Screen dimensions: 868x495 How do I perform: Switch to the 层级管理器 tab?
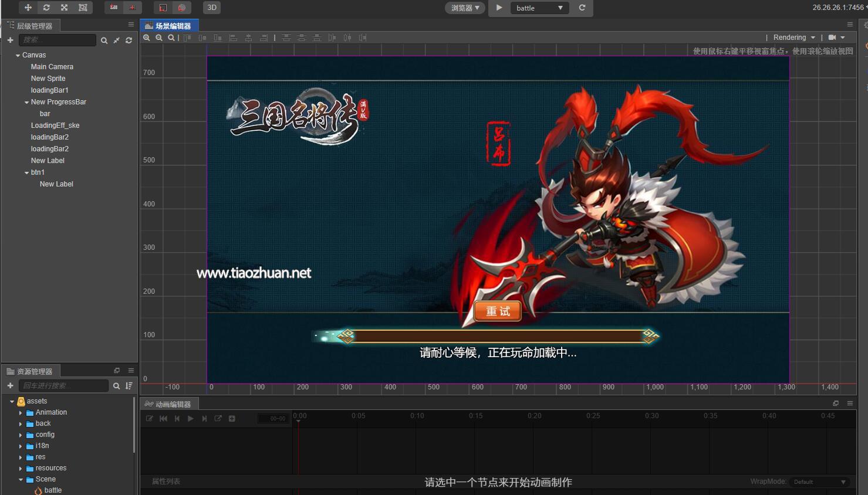(30, 26)
